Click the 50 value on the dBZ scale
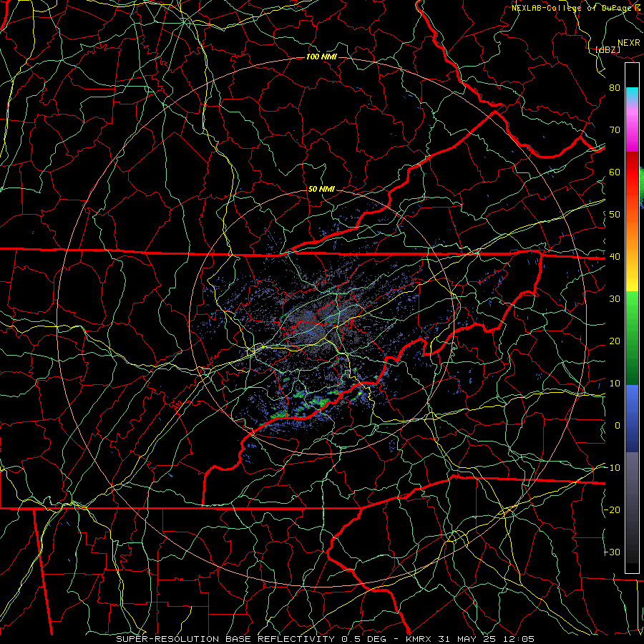 [x=615, y=215]
